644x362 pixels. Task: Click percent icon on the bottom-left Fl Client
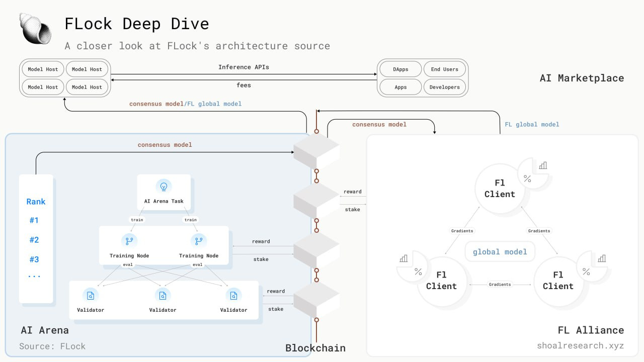coord(418,271)
